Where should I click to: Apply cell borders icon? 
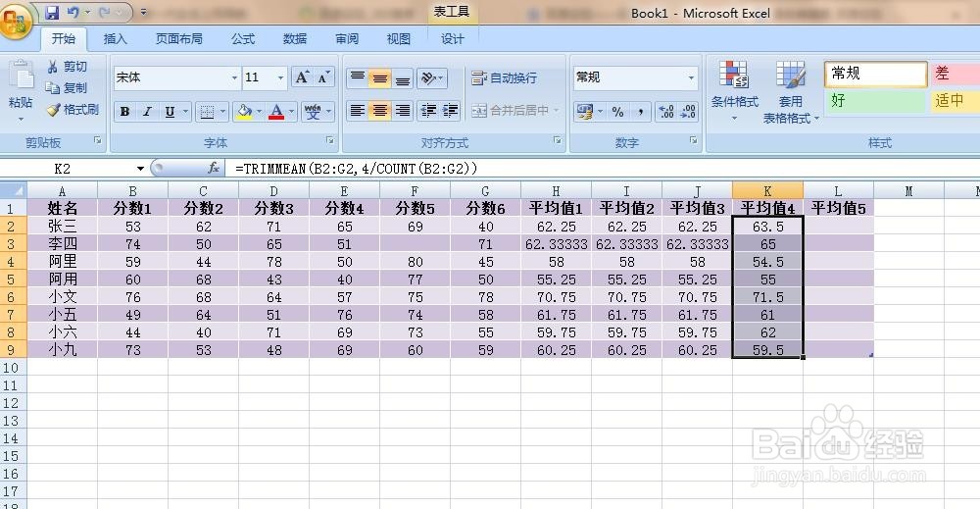coord(206,111)
